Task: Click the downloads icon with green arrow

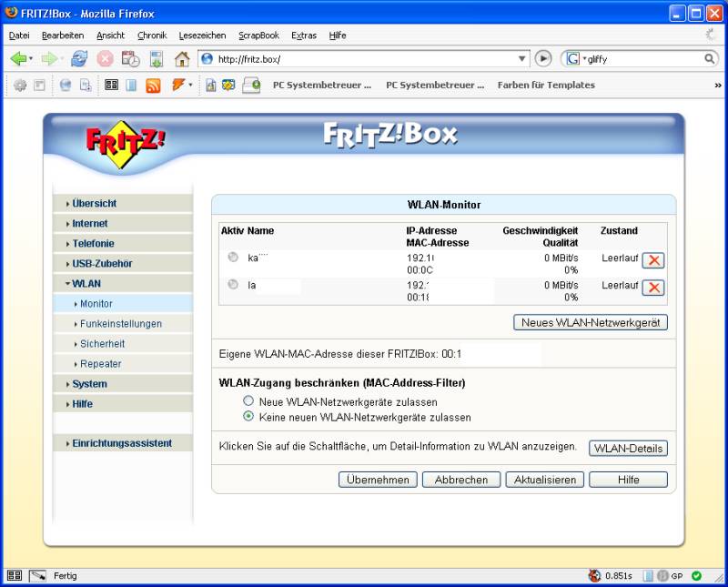Action: 157,59
